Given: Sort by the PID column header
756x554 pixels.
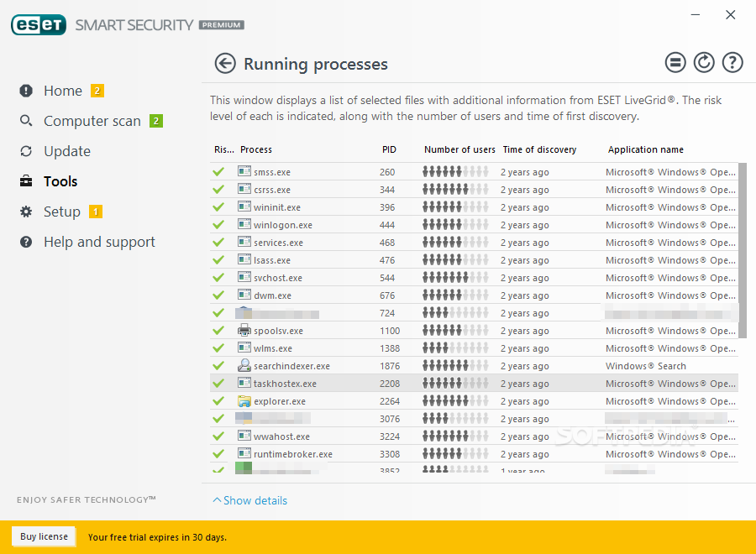Looking at the screenshot, I should click(x=389, y=149).
